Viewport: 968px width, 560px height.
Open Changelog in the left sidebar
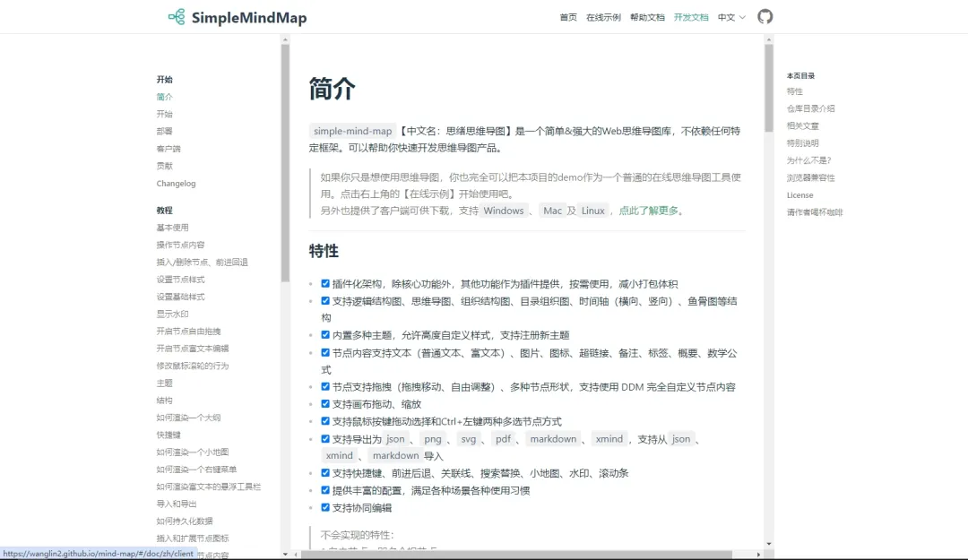(x=176, y=184)
